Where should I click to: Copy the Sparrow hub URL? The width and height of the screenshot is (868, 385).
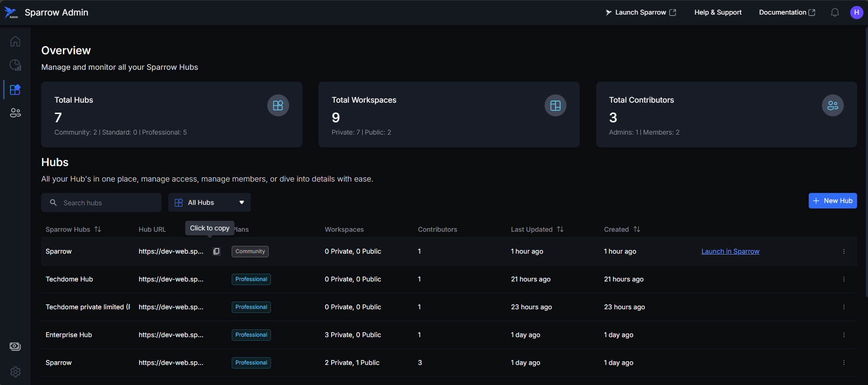[x=216, y=251]
